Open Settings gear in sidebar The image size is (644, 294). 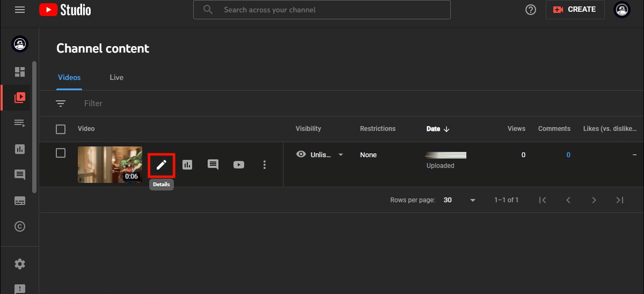pyautogui.click(x=20, y=264)
